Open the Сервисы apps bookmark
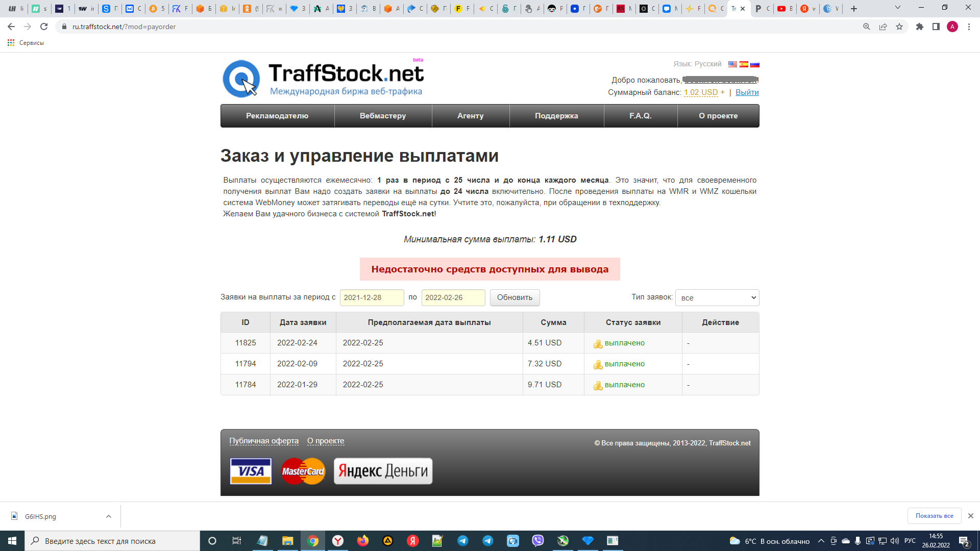980x551 pixels. click(x=26, y=43)
